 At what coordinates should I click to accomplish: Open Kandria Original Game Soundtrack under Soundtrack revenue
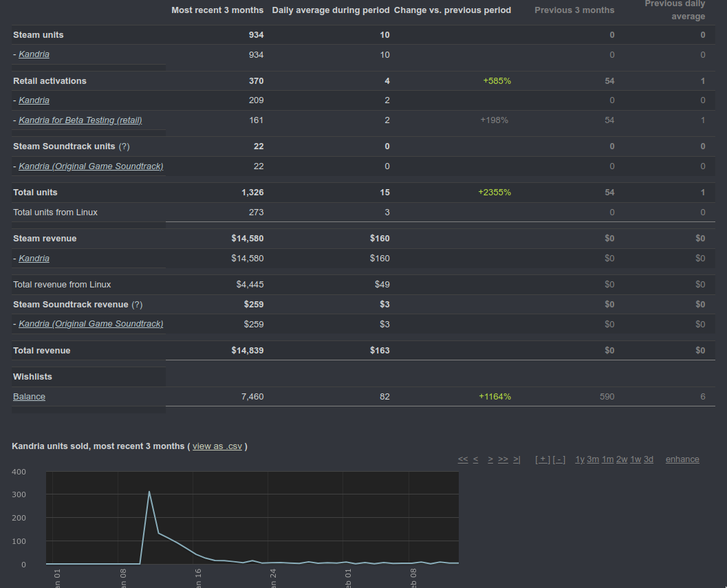tap(91, 324)
